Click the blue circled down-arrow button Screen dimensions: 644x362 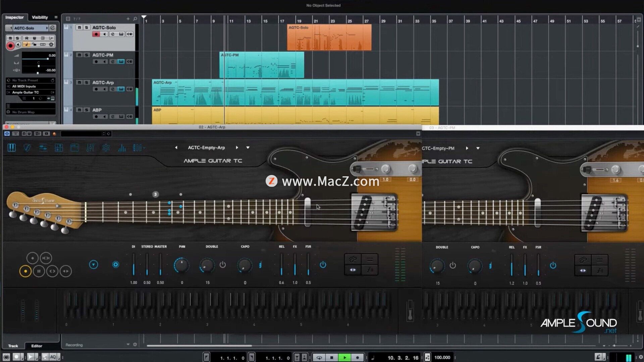(x=94, y=265)
